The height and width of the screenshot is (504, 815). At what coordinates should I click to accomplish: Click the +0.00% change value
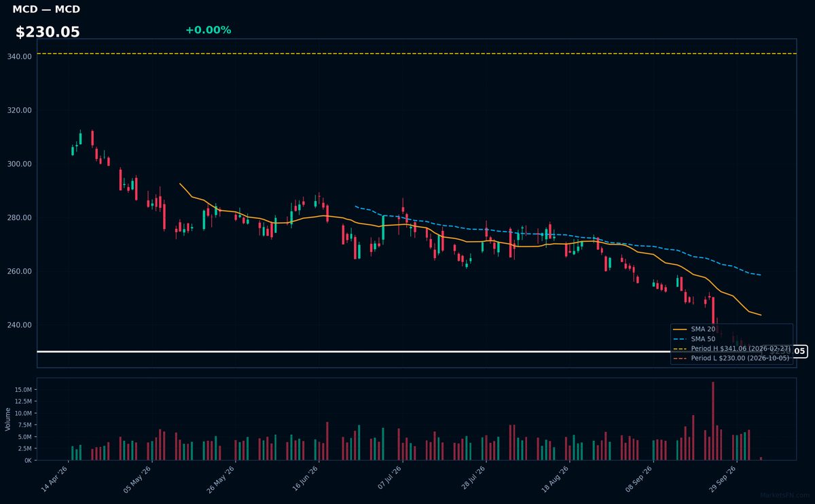point(208,30)
